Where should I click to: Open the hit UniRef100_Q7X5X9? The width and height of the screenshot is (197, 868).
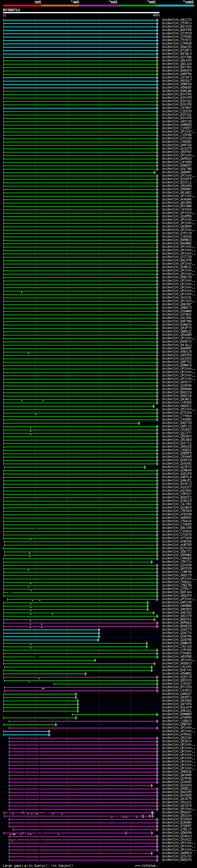point(177,33)
